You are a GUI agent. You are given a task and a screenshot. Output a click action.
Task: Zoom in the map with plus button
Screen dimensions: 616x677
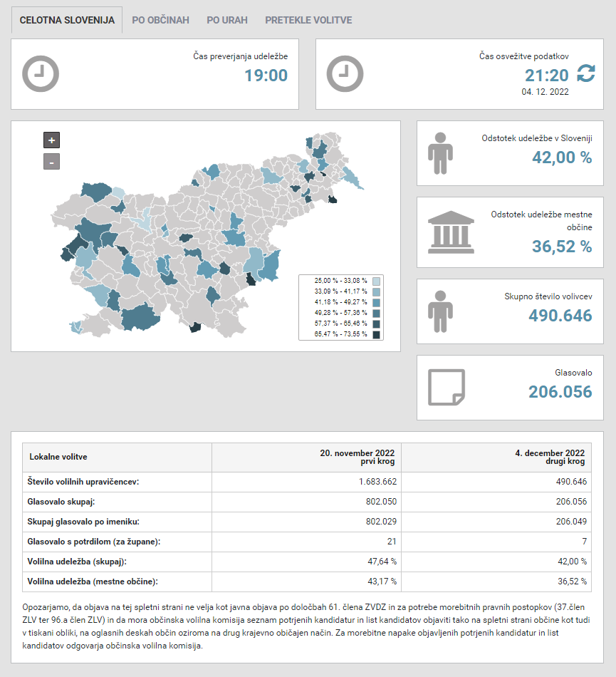pyautogui.click(x=51, y=140)
